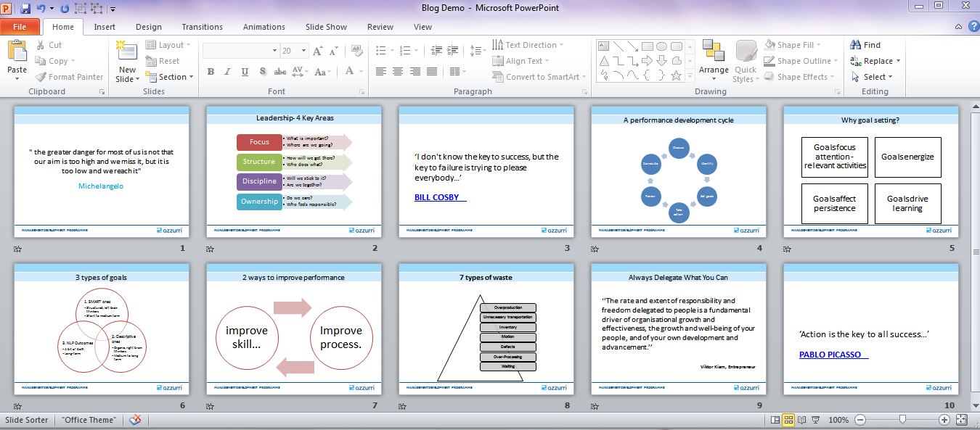
Task: Click the File button
Action: 20,27
